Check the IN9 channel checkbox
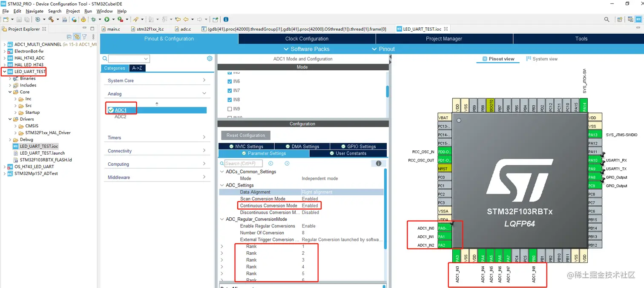 230,109
